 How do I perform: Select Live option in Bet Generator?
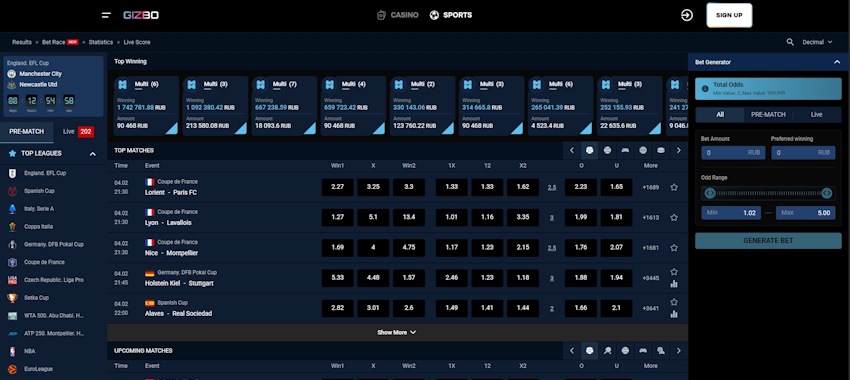coord(816,114)
